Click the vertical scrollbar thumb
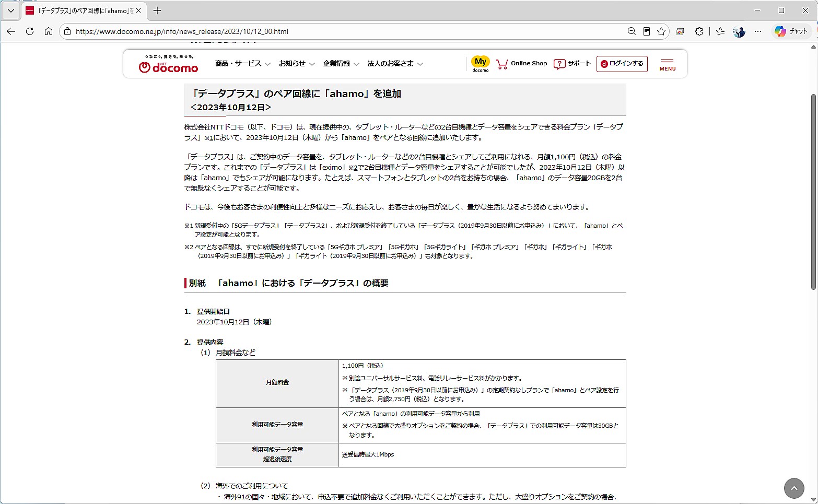This screenshot has height=504, width=818. point(813,192)
